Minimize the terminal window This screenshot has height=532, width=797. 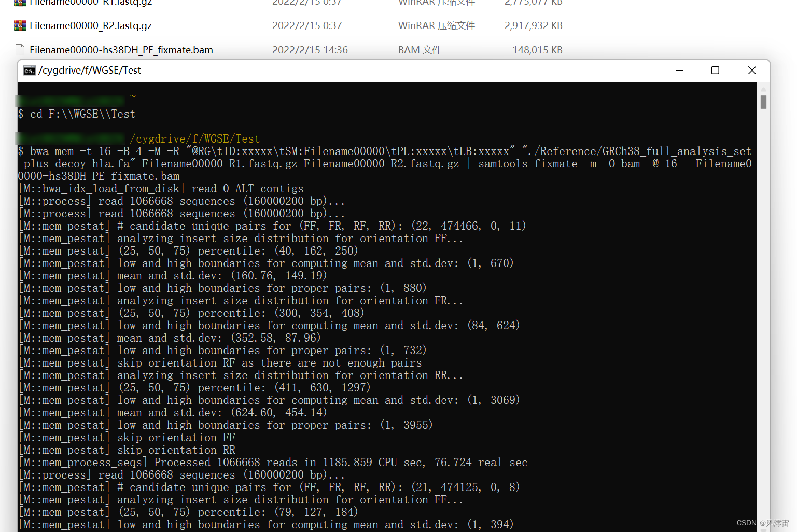pos(679,70)
